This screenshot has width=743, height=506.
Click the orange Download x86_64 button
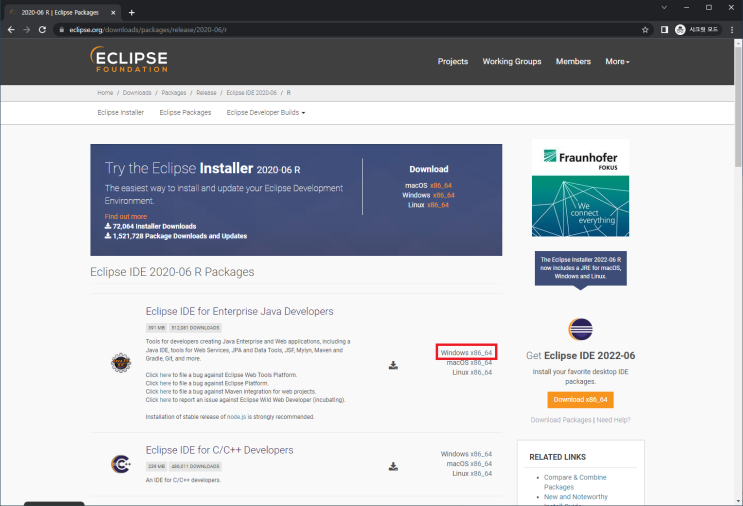(580, 399)
